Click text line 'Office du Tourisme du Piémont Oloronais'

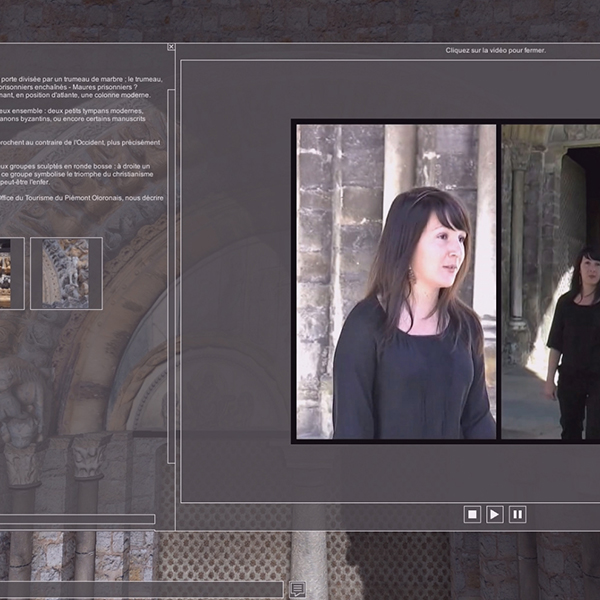tap(82, 198)
